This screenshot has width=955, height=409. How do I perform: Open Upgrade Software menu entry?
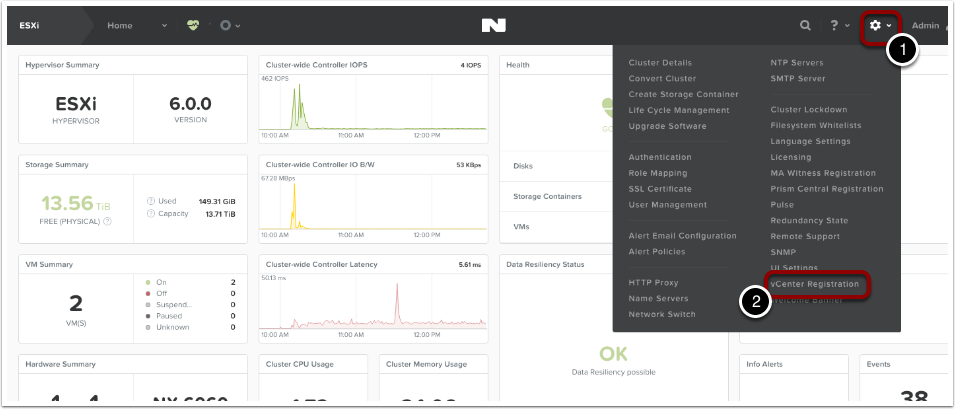coord(667,126)
